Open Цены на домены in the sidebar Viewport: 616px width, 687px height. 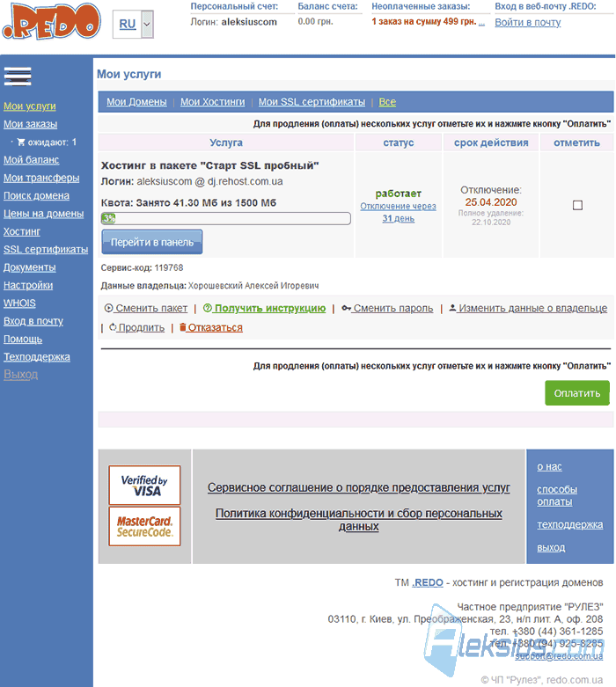[x=44, y=214]
